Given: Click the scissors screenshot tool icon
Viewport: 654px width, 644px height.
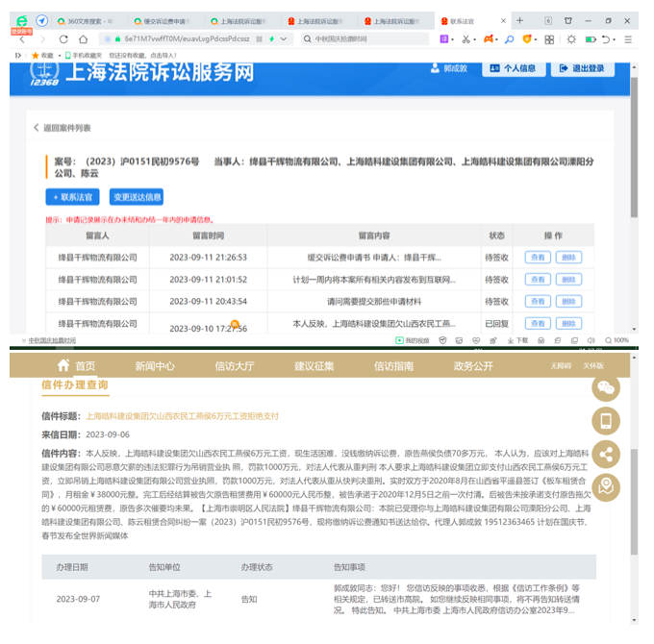Looking at the screenshot, I should coord(466,38).
